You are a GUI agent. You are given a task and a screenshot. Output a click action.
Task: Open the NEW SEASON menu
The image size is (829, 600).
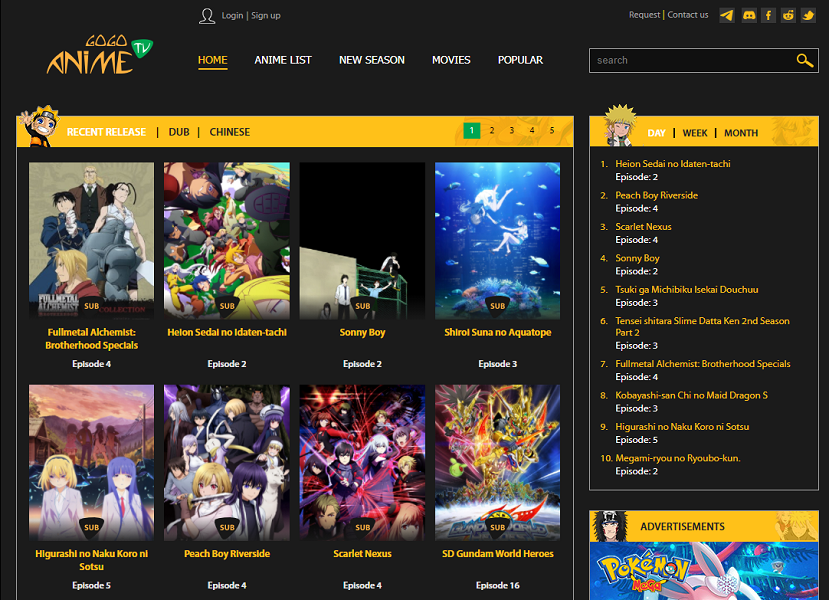coord(372,60)
